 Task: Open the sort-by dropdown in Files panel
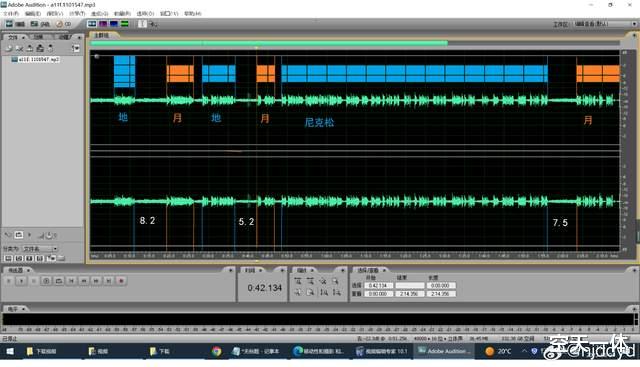tap(39, 249)
